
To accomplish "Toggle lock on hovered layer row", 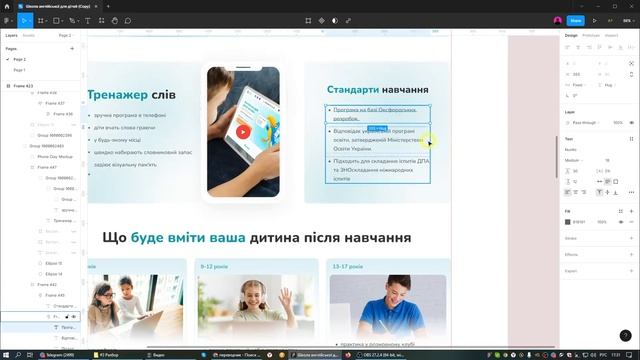I will (67, 317).
